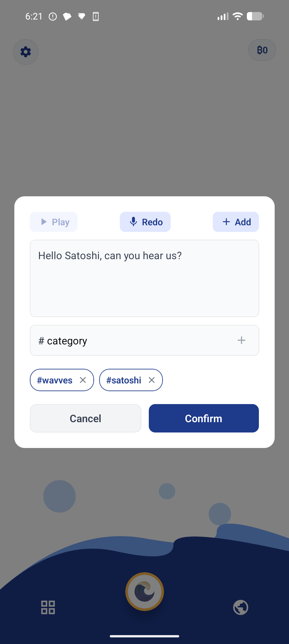Screen dimensions: 289x644
Task: Tap the microphone Redo icon
Action: pos(134,222)
